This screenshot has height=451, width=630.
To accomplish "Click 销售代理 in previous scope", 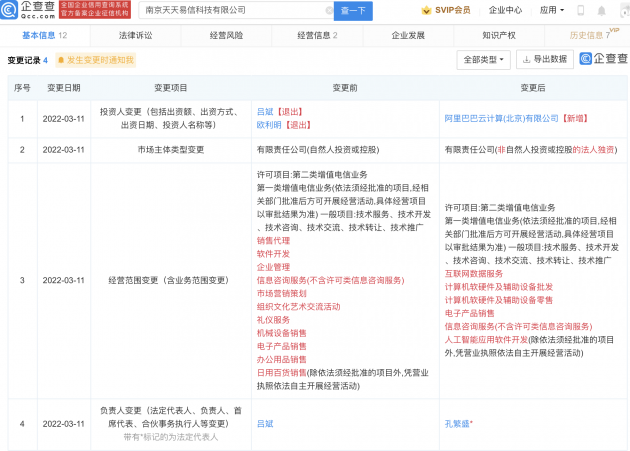I will (x=273, y=241).
